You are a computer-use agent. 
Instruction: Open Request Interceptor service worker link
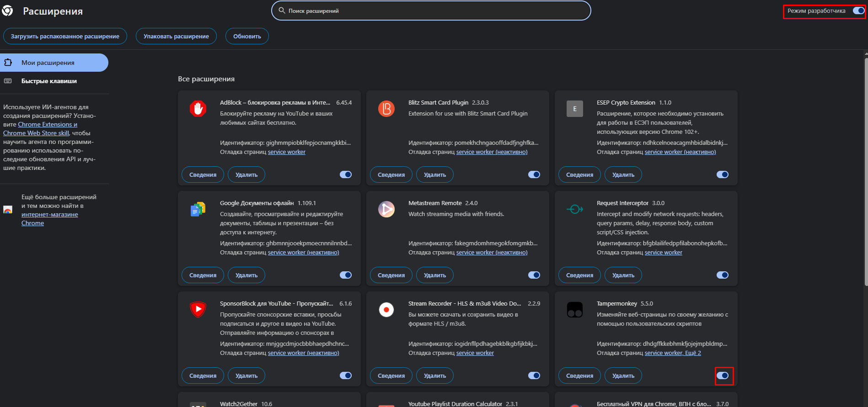click(664, 253)
